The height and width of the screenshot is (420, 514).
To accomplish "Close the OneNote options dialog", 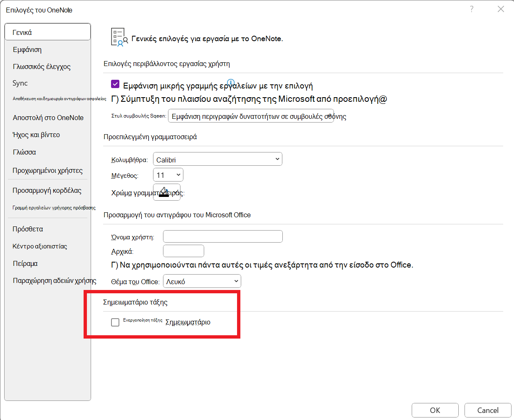I will [x=501, y=9].
